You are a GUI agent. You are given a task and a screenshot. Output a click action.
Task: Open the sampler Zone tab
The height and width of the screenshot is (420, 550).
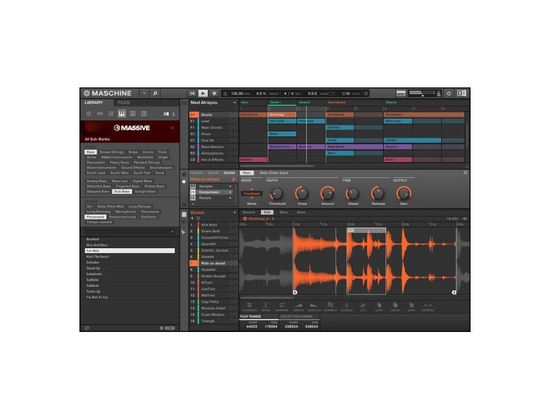coord(301,212)
